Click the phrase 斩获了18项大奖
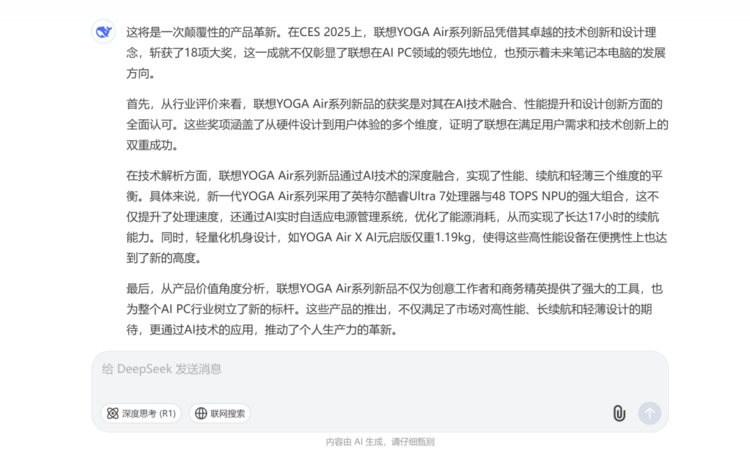 (190, 53)
